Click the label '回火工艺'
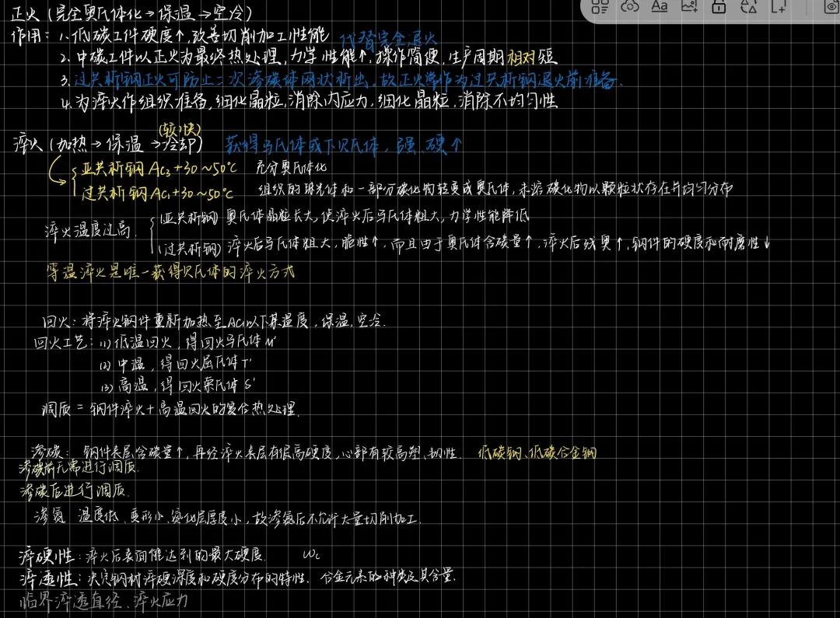Viewport: 840px width, 618px height. point(61,342)
